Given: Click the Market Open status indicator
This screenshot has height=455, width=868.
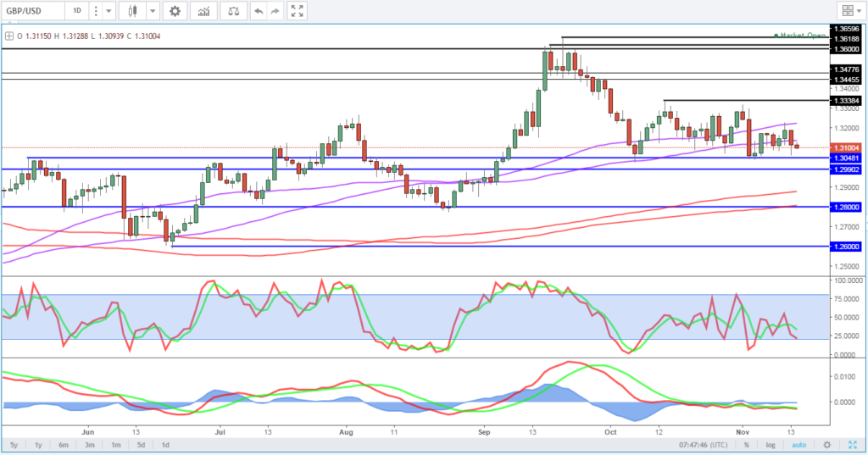Looking at the screenshot, I should pyautogui.click(x=800, y=36).
